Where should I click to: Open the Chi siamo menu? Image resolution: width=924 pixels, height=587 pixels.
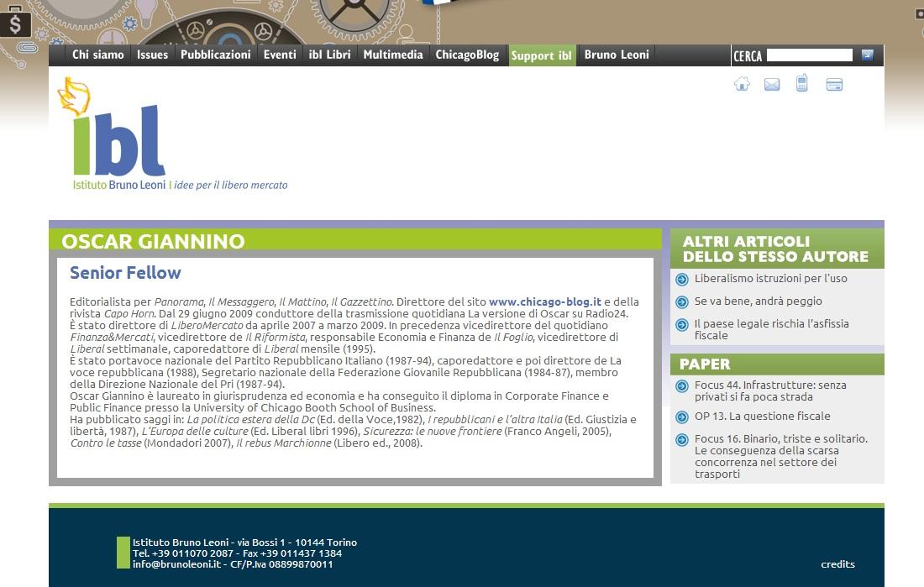point(97,55)
